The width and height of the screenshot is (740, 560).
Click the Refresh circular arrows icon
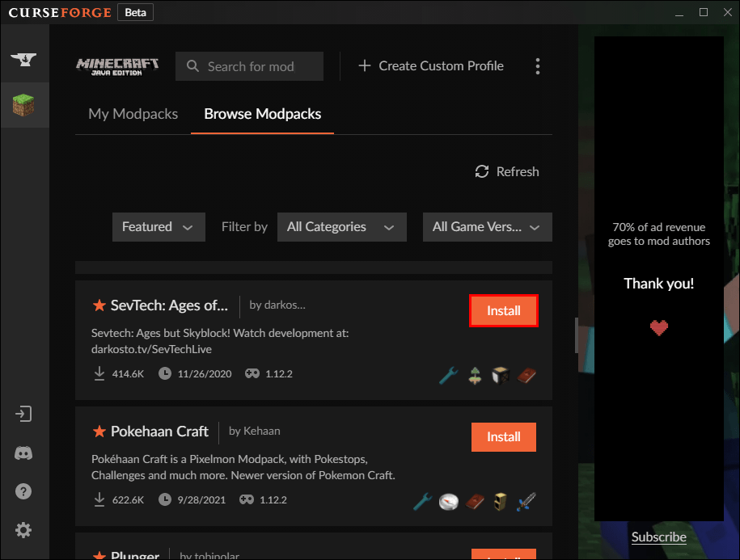click(x=482, y=171)
